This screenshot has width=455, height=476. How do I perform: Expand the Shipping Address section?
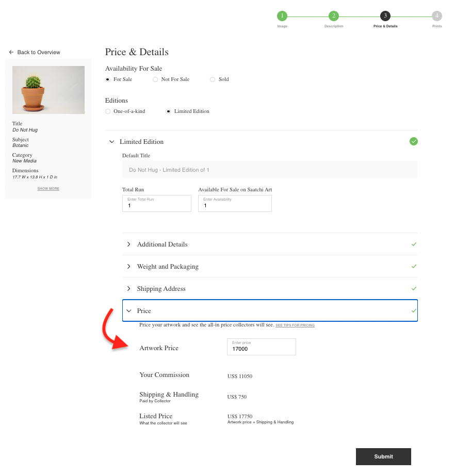(x=129, y=288)
